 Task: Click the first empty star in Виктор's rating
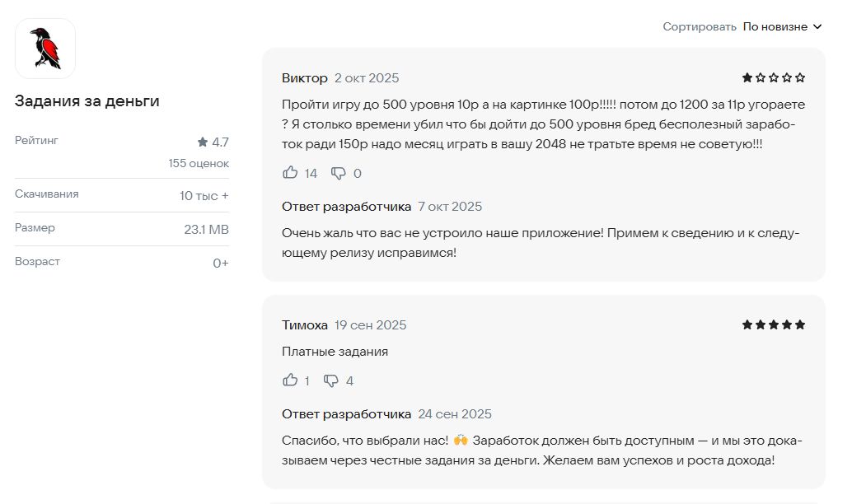pos(759,77)
